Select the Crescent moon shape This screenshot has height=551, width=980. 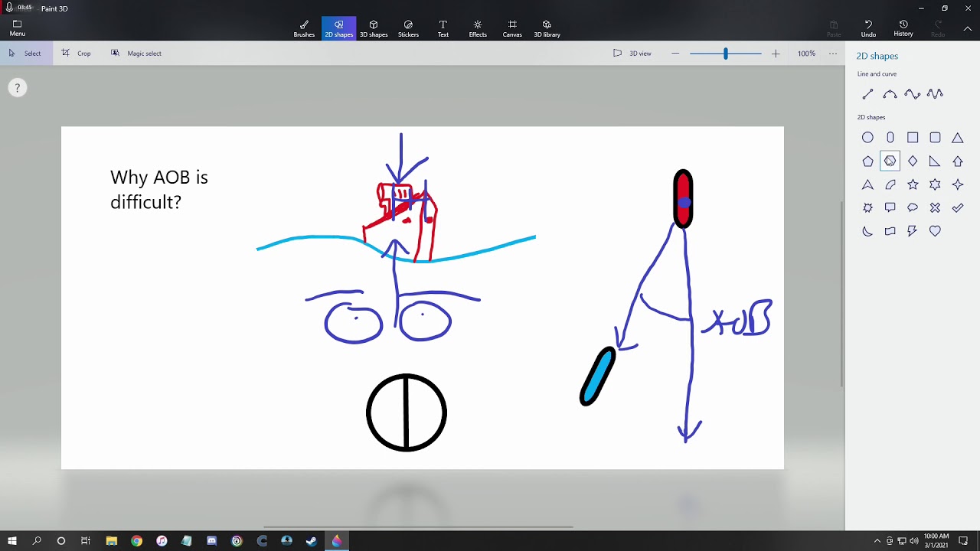[x=867, y=231]
